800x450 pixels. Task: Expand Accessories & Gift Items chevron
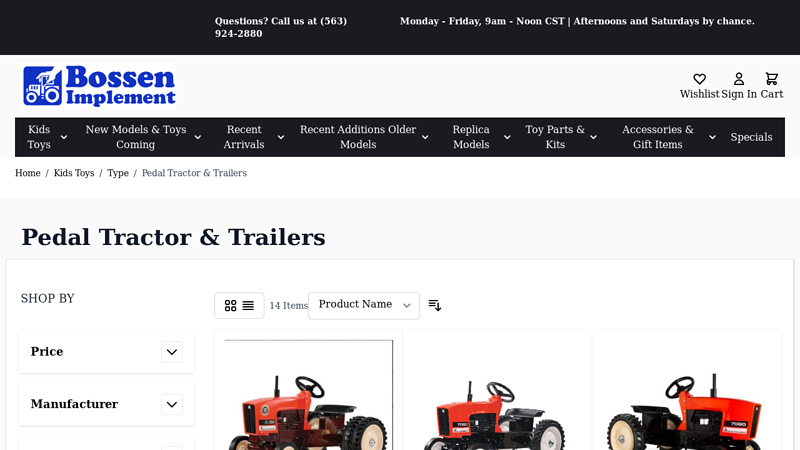tap(712, 137)
